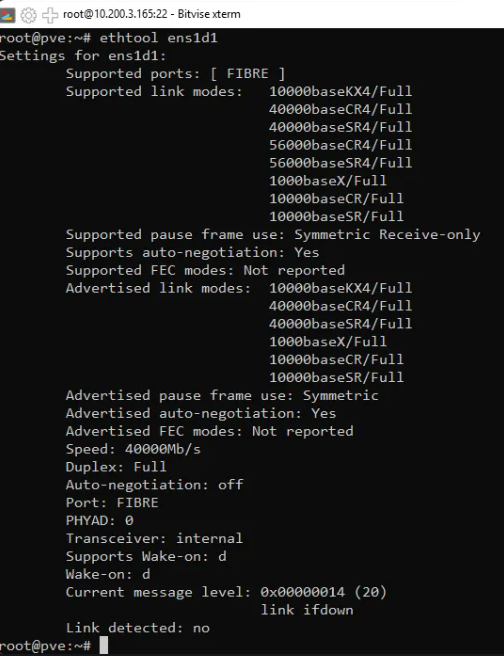The image size is (504, 656).
Task: Select the 'Supported ports: [ FIBRE ]' line
Action: (175, 74)
